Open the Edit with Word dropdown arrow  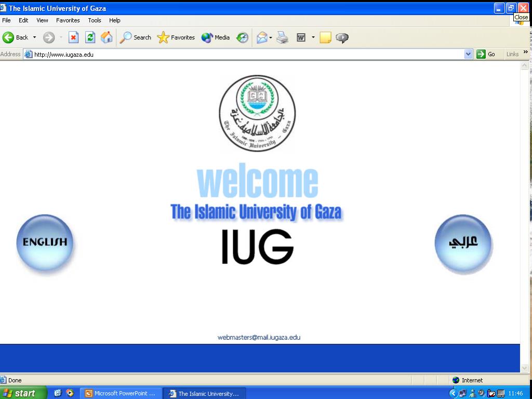[x=313, y=37]
